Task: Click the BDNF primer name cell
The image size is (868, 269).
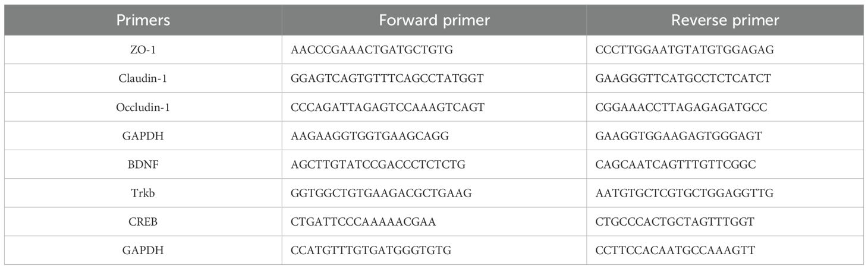Action: click(x=143, y=164)
